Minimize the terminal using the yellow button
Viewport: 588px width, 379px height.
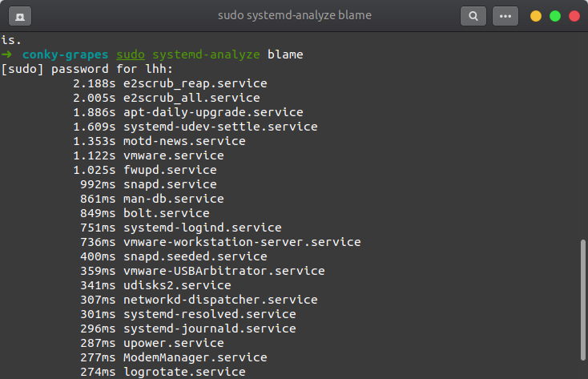[x=536, y=16]
